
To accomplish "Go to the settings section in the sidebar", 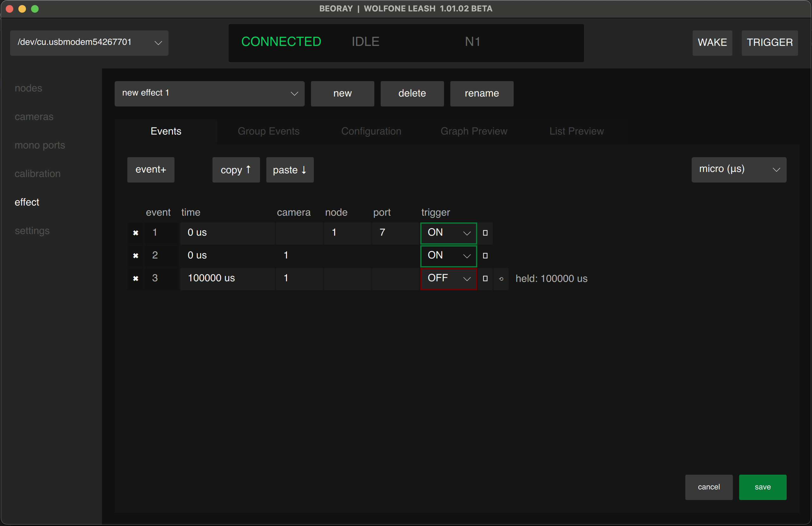I will click(x=32, y=231).
